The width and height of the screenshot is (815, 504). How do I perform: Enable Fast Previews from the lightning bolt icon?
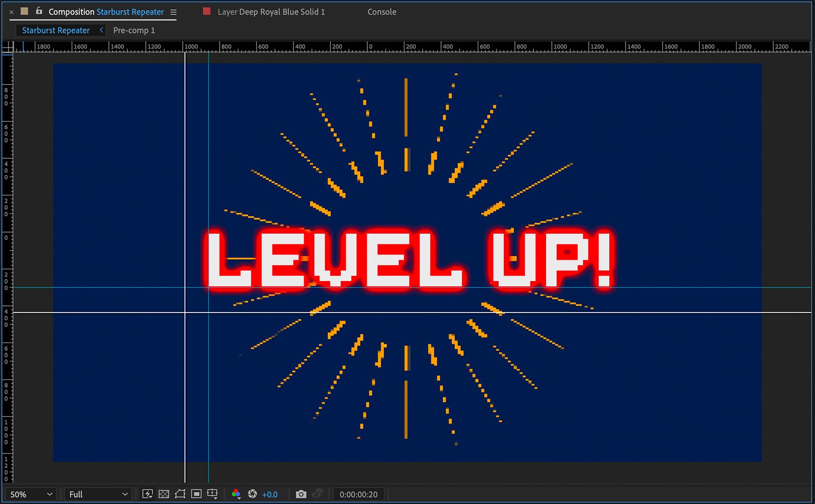pyautogui.click(x=148, y=494)
